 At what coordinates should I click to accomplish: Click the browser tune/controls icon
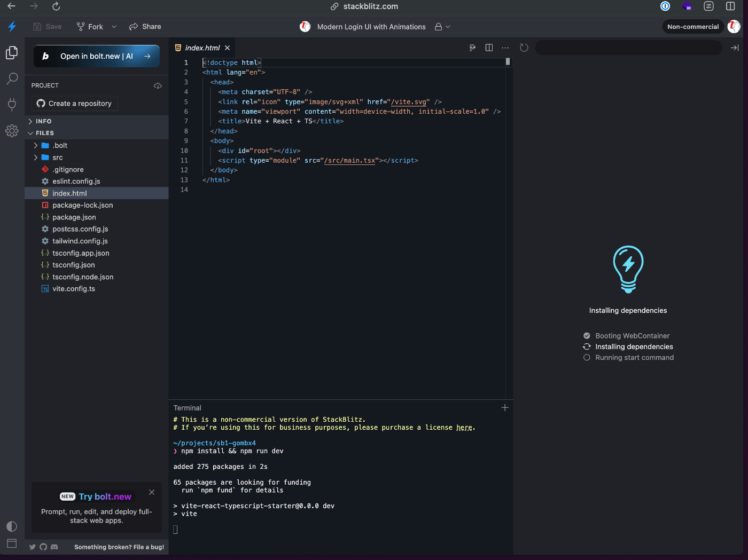point(708,6)
